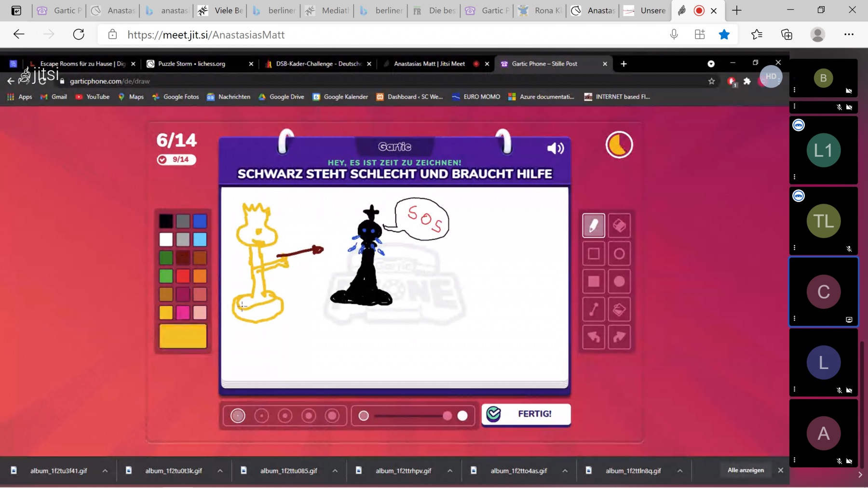Select the eraser tool

pyautogui.click(x=619, y=225)
